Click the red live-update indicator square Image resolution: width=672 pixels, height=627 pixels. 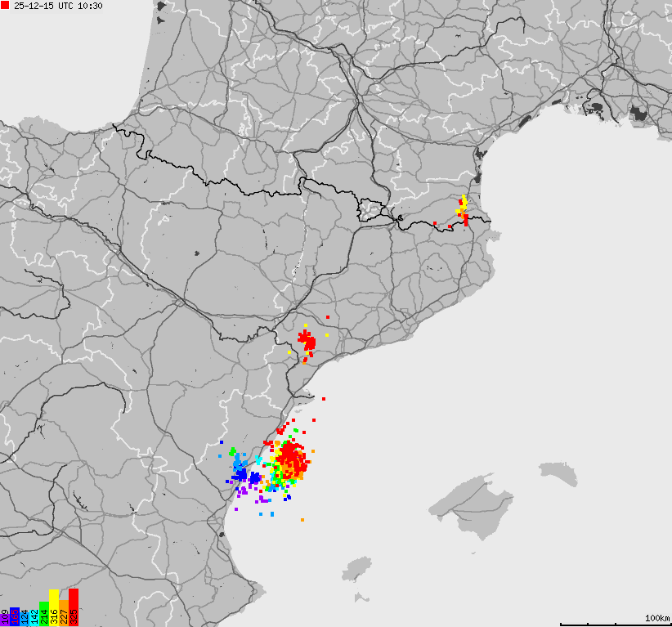(5, 6)
